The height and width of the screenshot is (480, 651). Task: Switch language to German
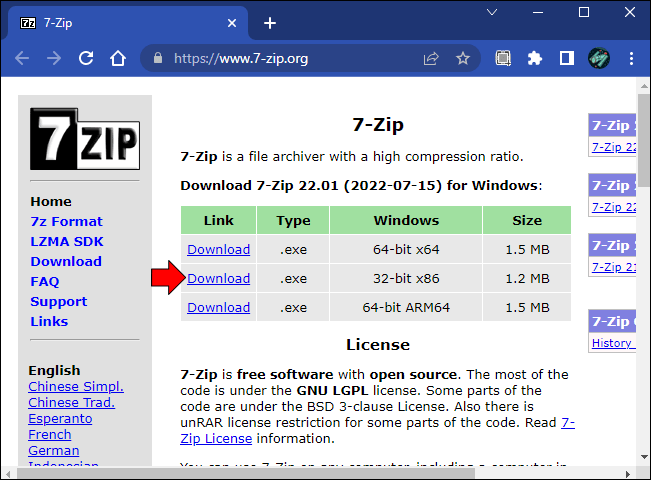point(54,451)
